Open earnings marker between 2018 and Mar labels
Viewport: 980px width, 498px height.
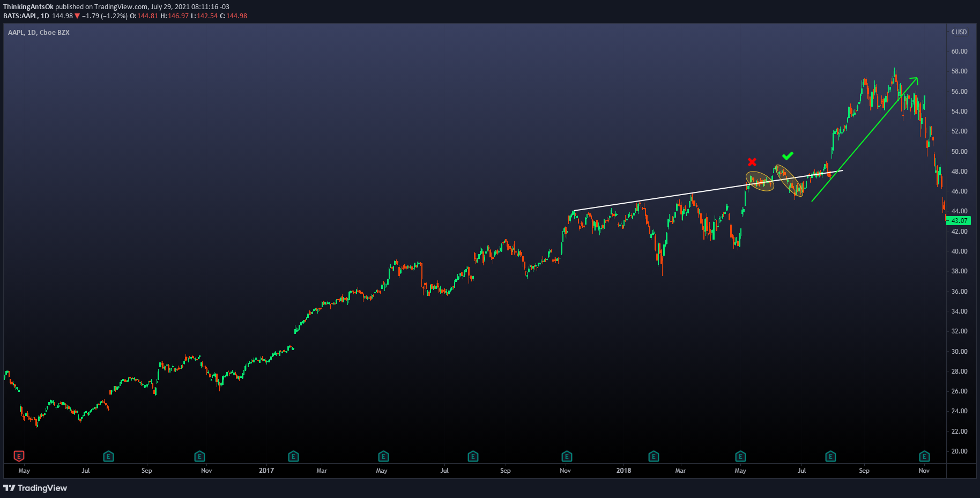(x=654, y=456)
